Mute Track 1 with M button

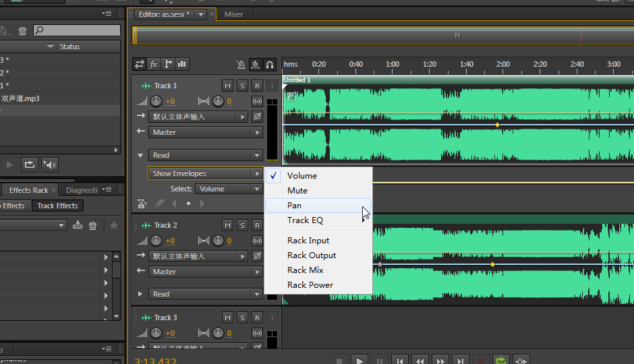[x=227, y=86]
